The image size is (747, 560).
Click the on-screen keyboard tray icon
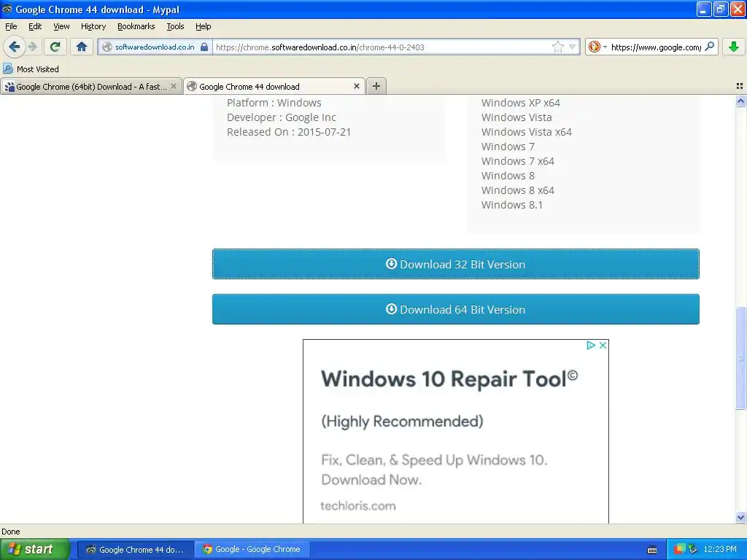(652, 550)
